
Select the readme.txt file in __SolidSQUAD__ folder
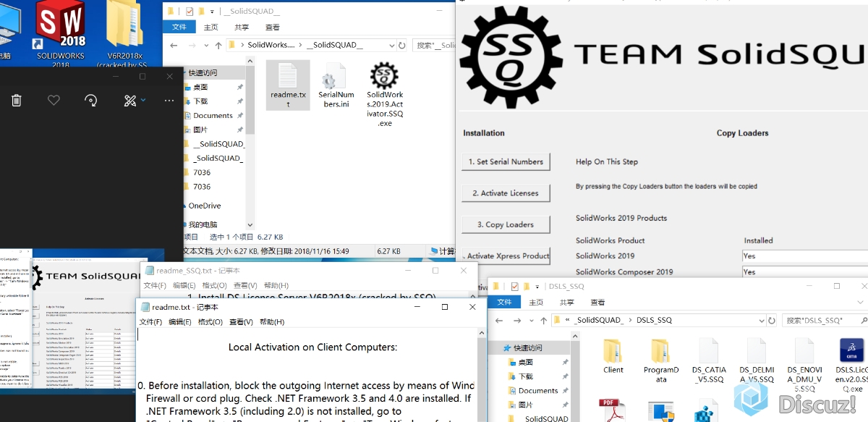coord(288,85)
